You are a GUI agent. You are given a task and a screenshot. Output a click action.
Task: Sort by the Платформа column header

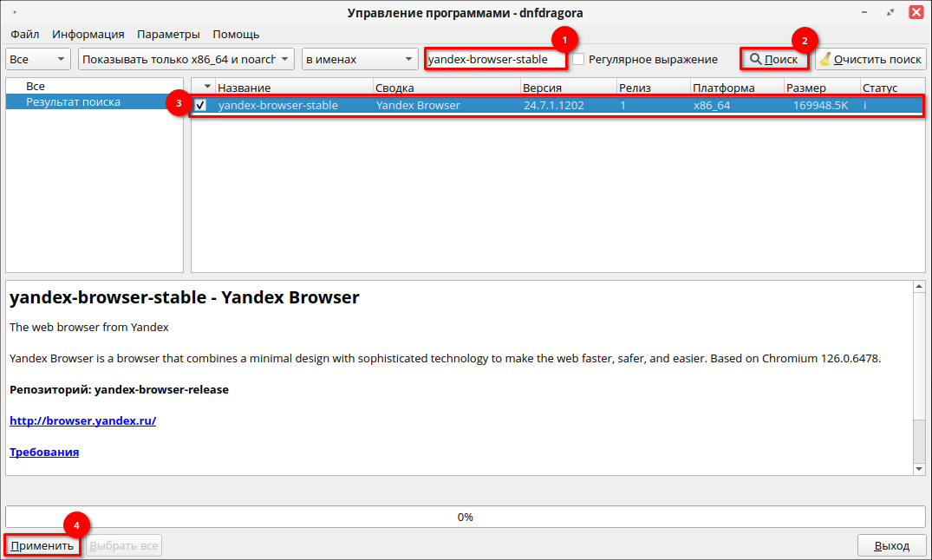tap(737, 88)
